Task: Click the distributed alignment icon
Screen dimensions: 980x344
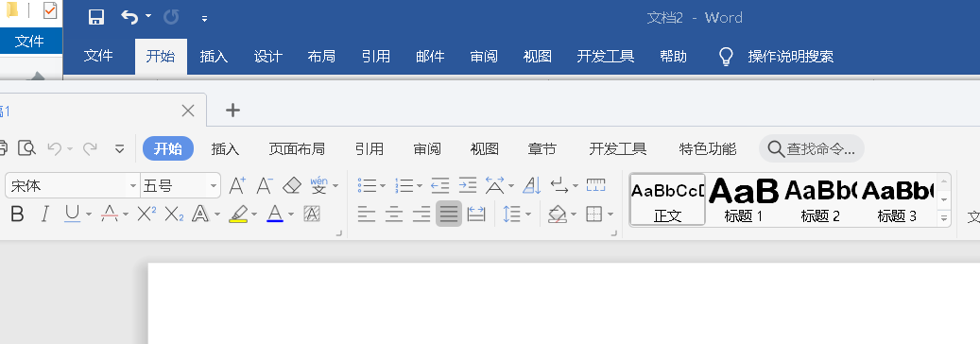Action: pos(476,215)
